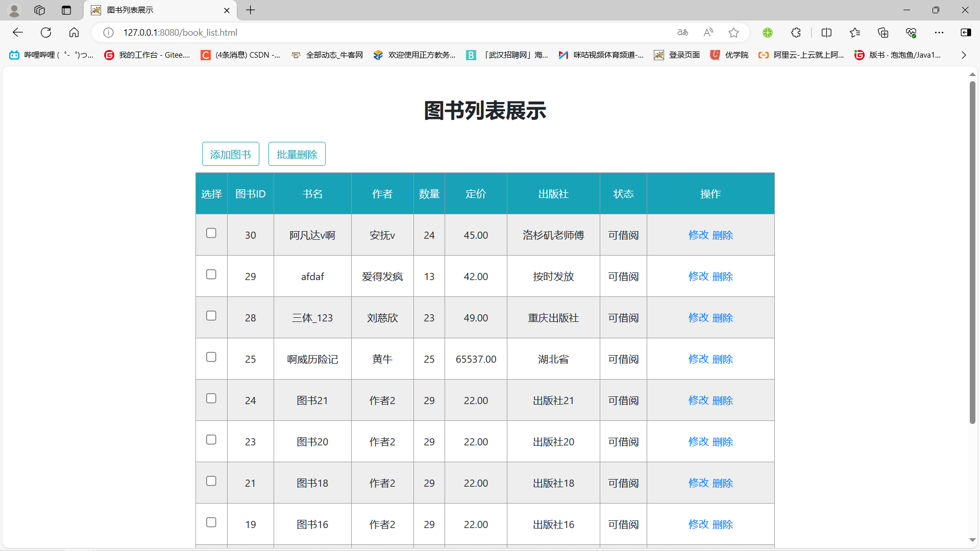Click the publisher cell 洛杉矶老师傅
Screen dimensions: 980x551
pyautogui.click(x=553, y=235)
